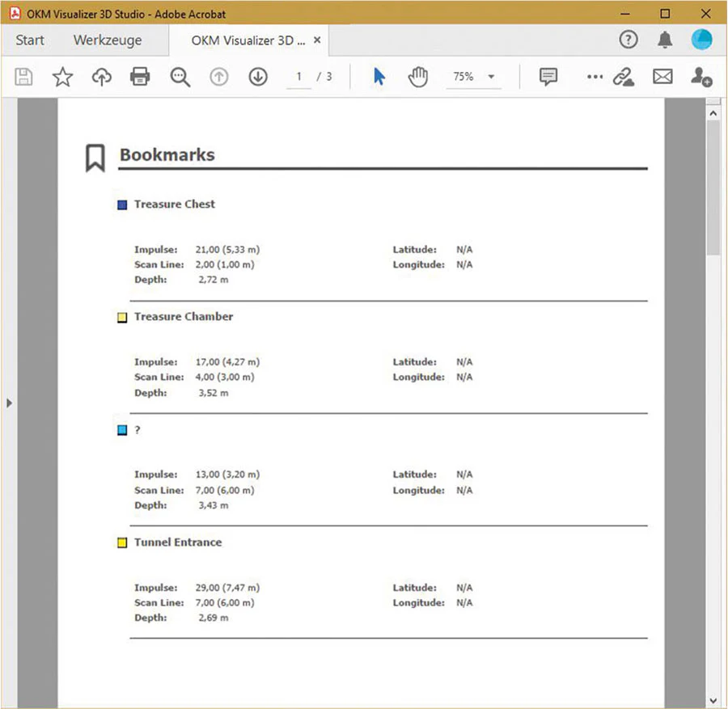
Task: Click depth value '2,72 m'
Action: (x=214, y=280)
